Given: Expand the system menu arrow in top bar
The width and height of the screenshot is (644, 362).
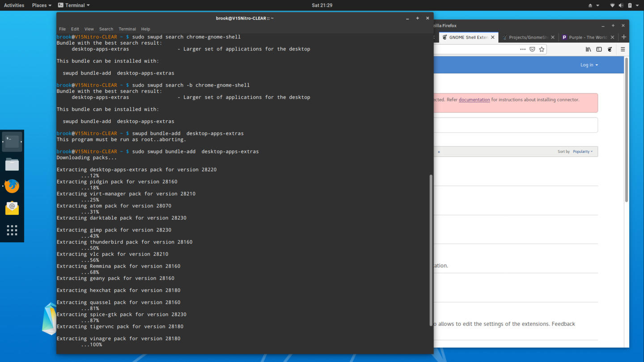Looking at the screenshot, I should tap(637, 5).
